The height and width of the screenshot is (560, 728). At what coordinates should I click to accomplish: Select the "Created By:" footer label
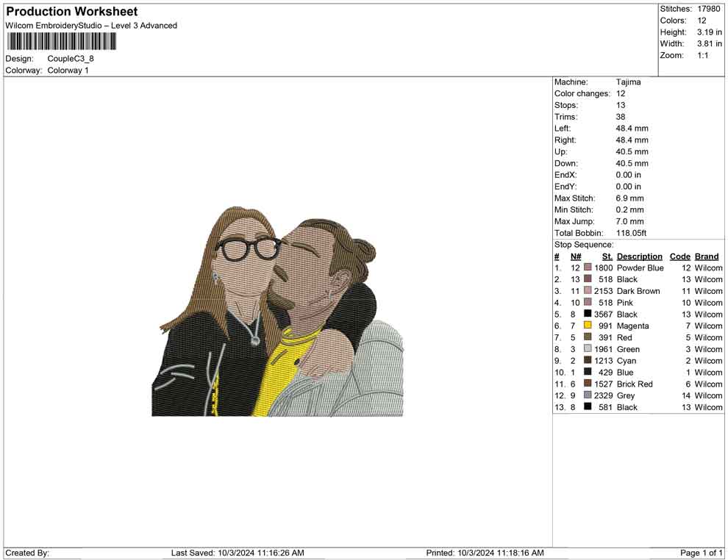27,553
